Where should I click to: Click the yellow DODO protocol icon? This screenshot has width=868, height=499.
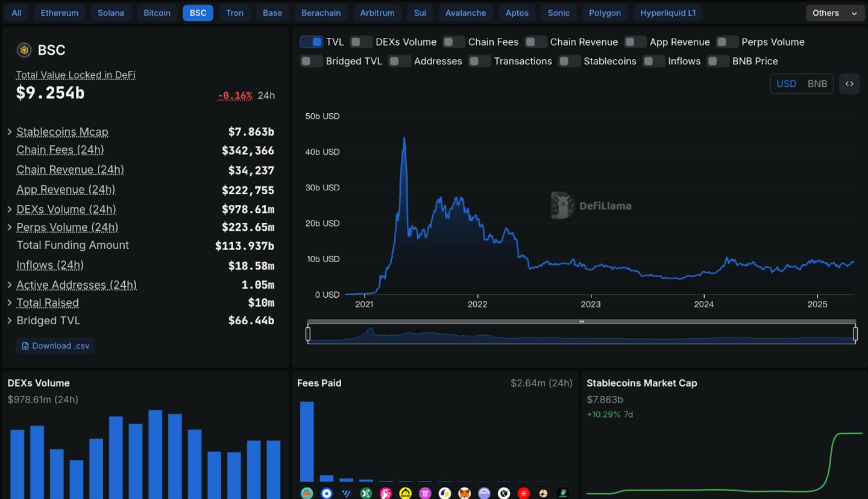click(x=406, y=493)
